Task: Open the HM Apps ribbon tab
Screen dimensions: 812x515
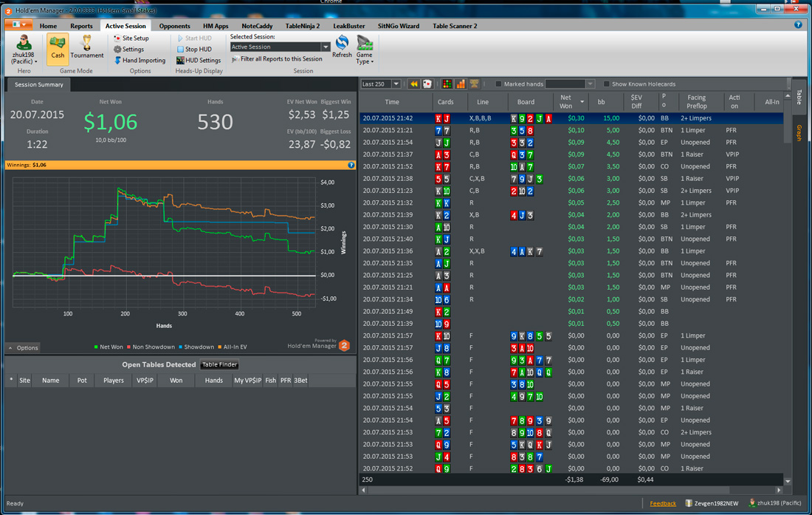Action: (216, 26)
